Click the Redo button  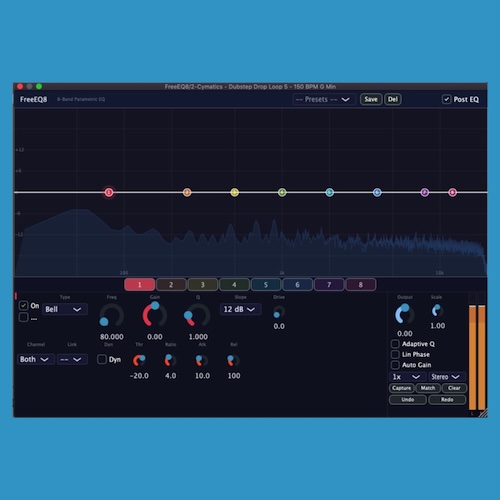(447, 400)
